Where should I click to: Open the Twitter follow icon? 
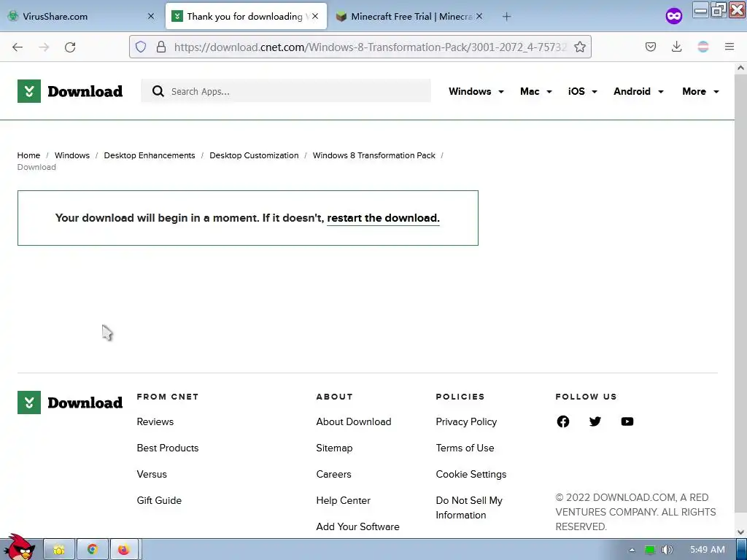[x=595, y=421]
